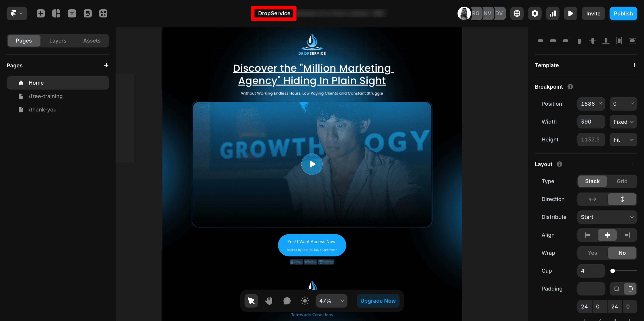Select the Text tool icon
This screenshot has width=644, height=321.
click(x=72, y=13)
